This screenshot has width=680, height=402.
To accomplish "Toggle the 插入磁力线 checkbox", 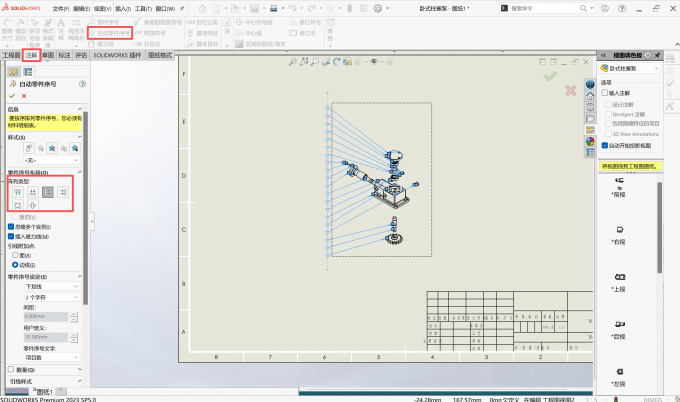I will 11,237.
